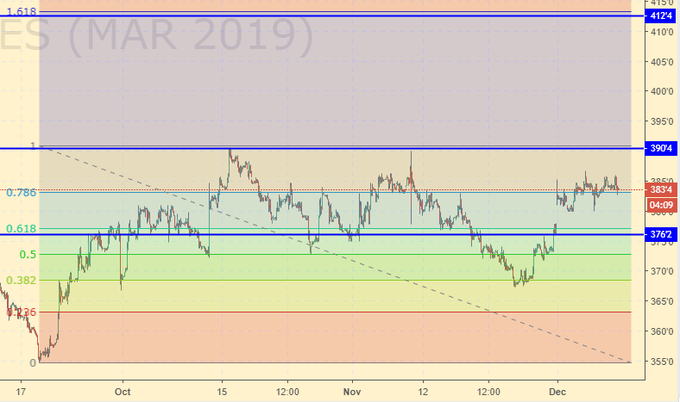The width and height of the screenshot is (680, 402).
Task: Click the 0.786 Fibonacci level label
Action: coord(20,192)
